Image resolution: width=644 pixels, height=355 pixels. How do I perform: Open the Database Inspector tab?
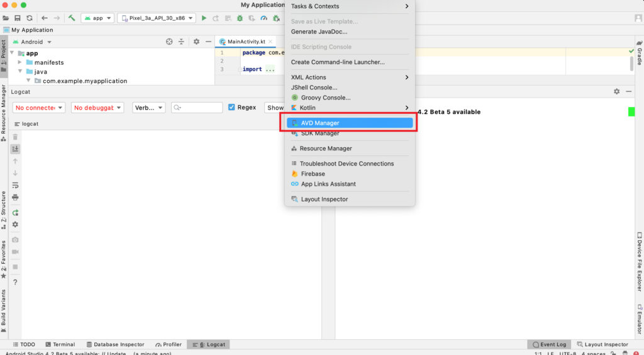coord(116,344)
